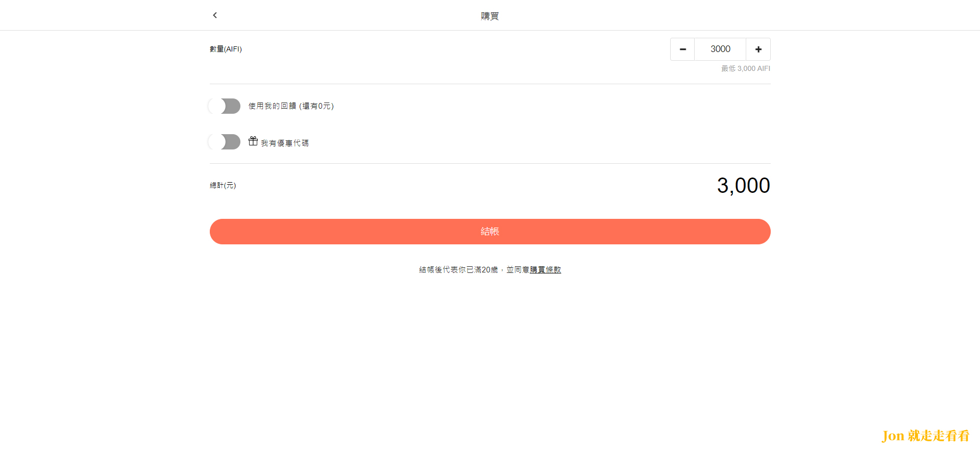Click the 3,000 total amount
Image resolution: width=980 pixels, height=453 pixels.
[744, 185]
